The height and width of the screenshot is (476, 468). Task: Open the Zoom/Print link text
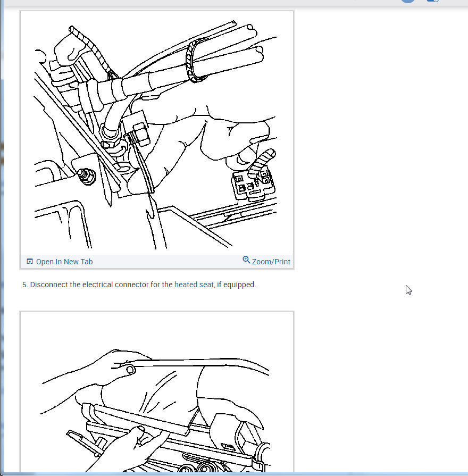point(271,262)
